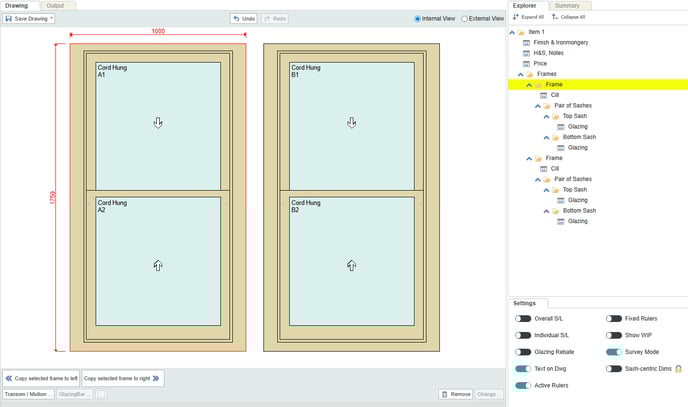Switch to the Output tab

(54, 6)
